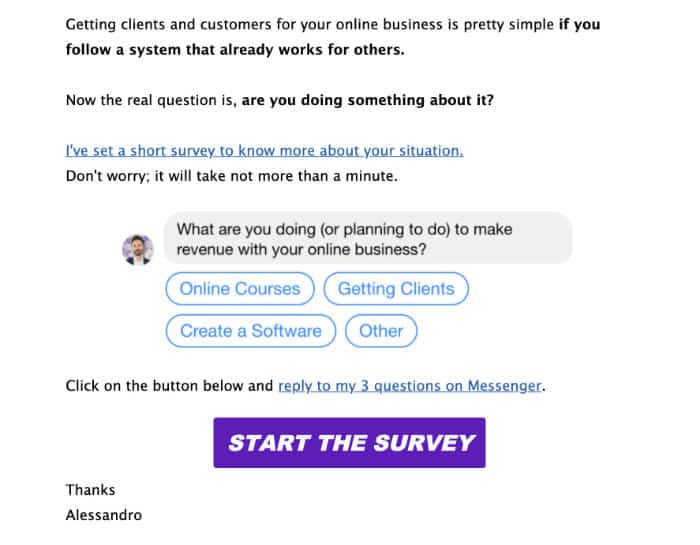
Task: Click Alessandro's profile photo avatar
Action: point(138,250)
